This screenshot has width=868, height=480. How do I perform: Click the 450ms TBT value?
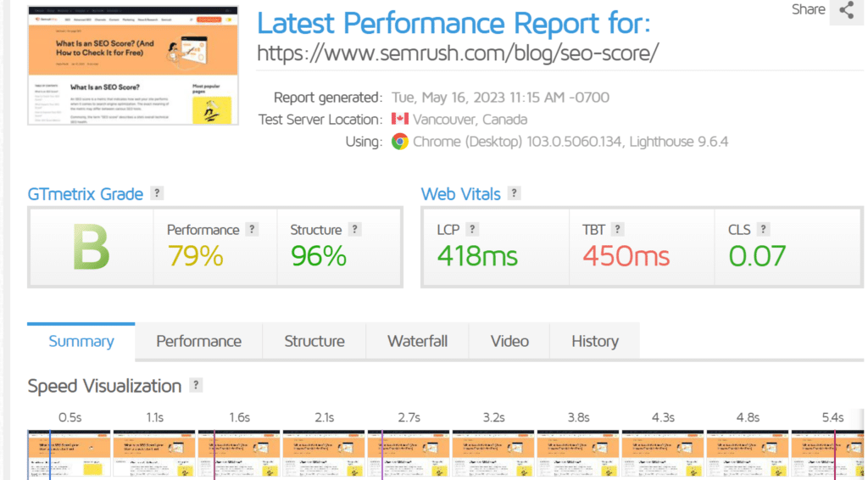click(x=626, y=256)
